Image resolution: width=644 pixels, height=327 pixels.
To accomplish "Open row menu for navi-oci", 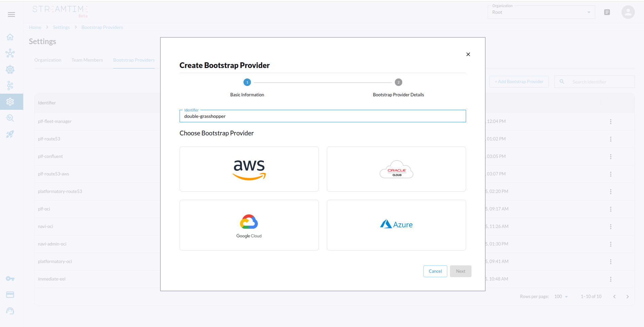I will [611, 227].
